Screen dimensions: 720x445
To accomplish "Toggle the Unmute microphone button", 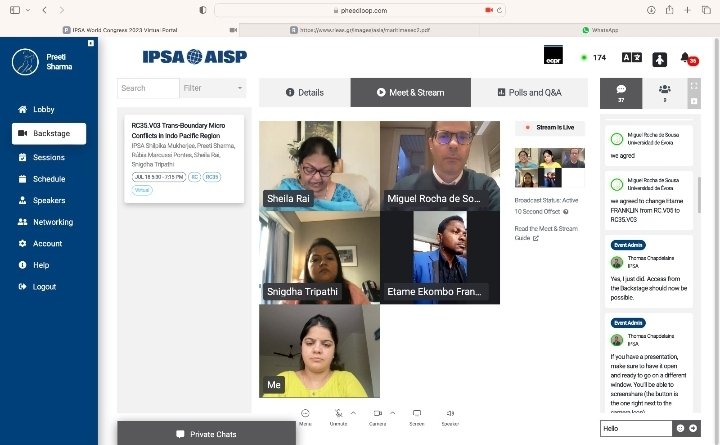I will (x=338, y=417).
